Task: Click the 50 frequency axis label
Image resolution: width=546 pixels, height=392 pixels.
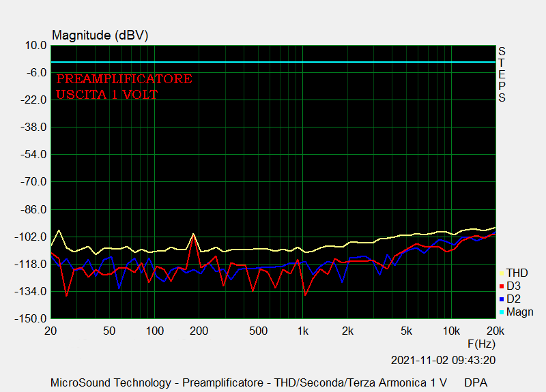Action: coord(109,331)
